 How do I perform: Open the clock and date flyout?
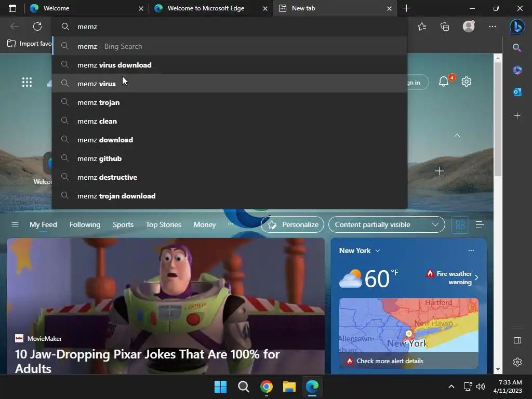click(x=508, y=387)
